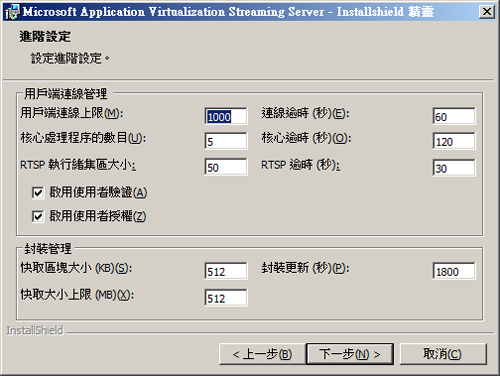Click the 快取大小上限 (MB)(X) label

(77, 295)
